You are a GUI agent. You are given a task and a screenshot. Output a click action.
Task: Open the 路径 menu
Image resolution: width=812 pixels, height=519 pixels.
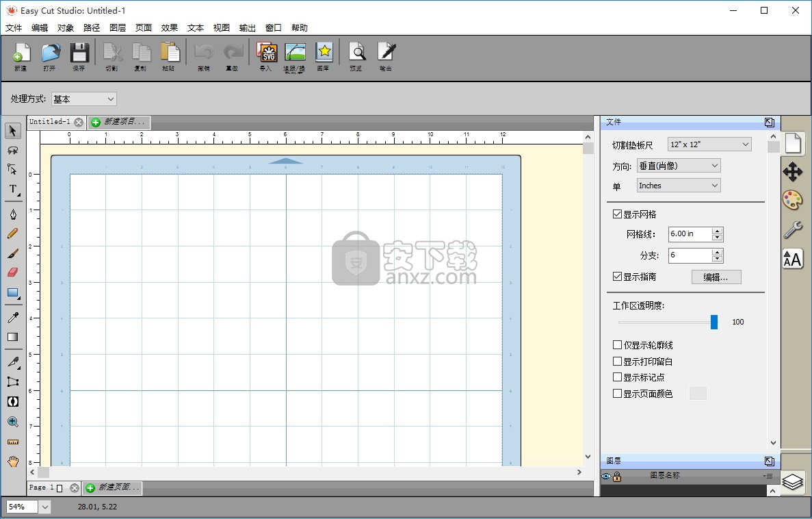(x=92, y=27)
